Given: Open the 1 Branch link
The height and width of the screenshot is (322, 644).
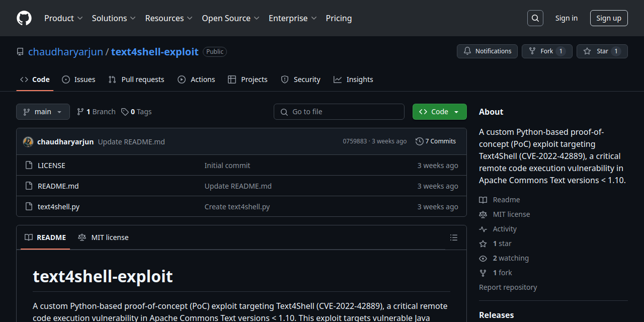Looking at the screenshot, I should [x=96, y=112].
